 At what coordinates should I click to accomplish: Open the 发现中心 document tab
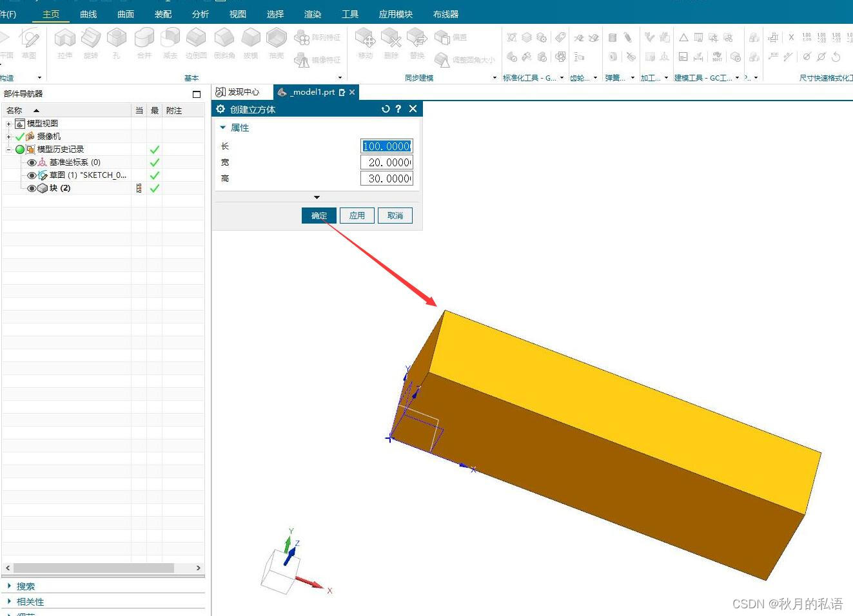237,92
